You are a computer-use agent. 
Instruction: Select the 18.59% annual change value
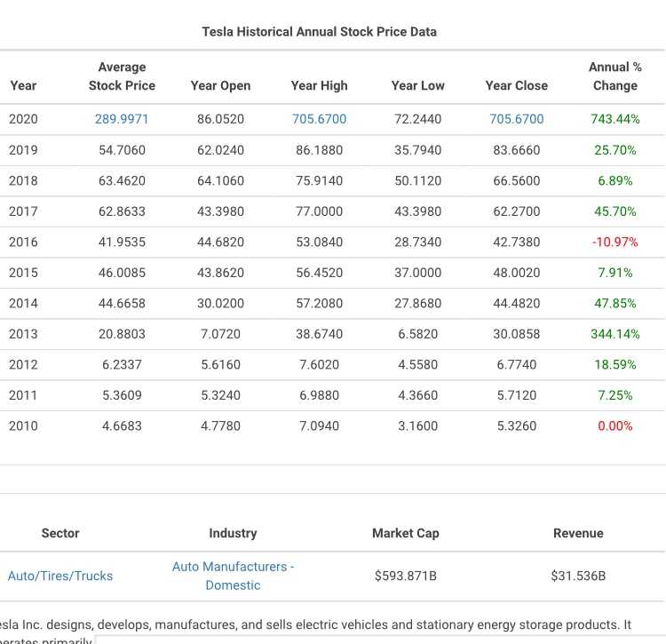pos(615,364)
